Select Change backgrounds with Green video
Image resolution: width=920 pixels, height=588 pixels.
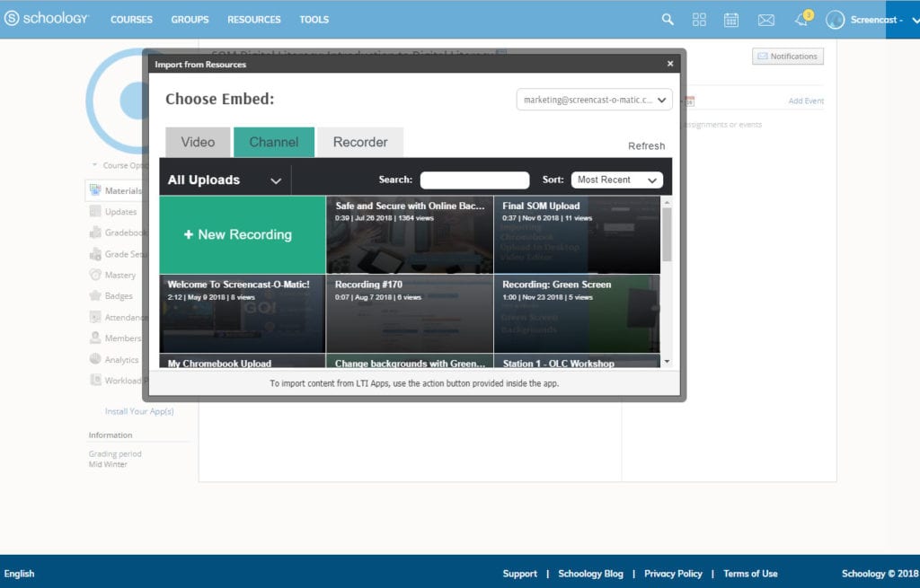click(x=410, y=361)
